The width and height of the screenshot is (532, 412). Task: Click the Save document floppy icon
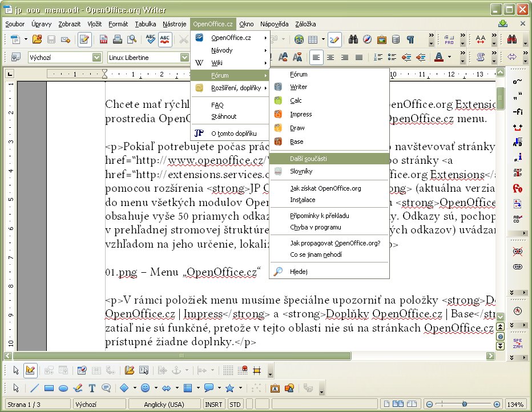tap(51, 40)
